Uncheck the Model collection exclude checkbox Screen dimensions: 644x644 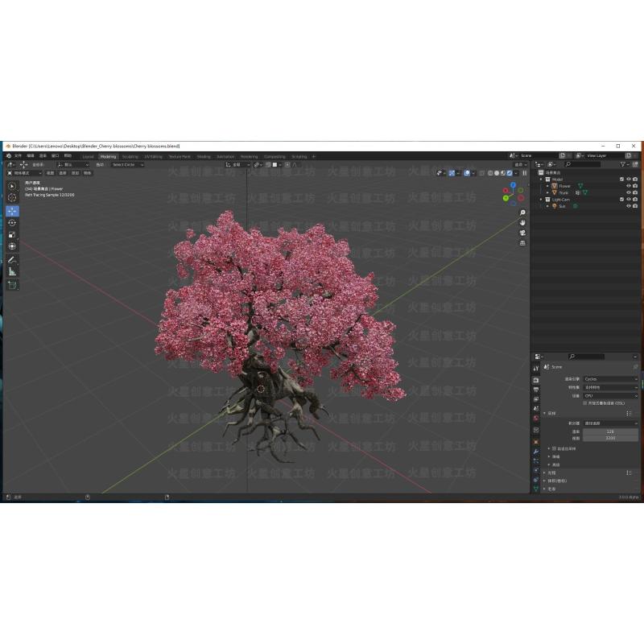tap(621, 180)
